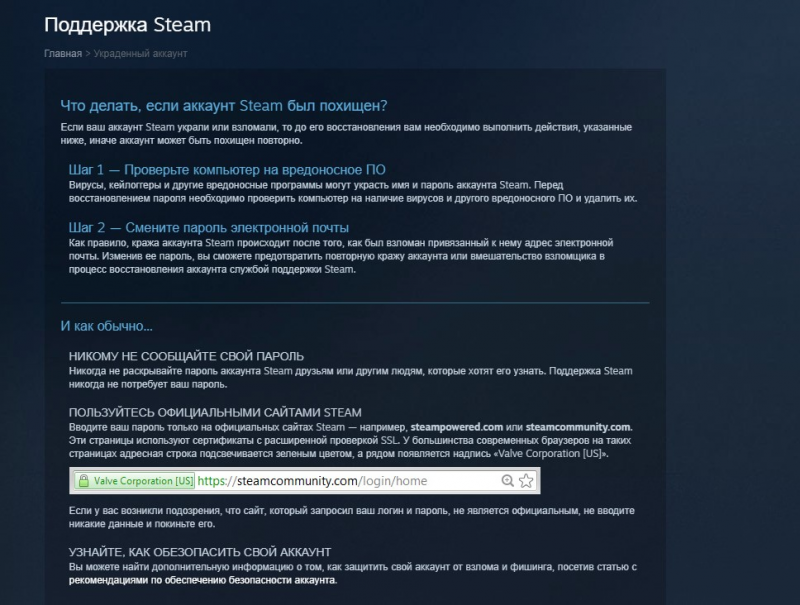This screenshot has height=605, width=800.
Task: Click УЗНАЙТЕ, КАК ОБЕЗОПАСИТЬ СВОЙ АККАУНТ heading
Action: tap(199, 552)
